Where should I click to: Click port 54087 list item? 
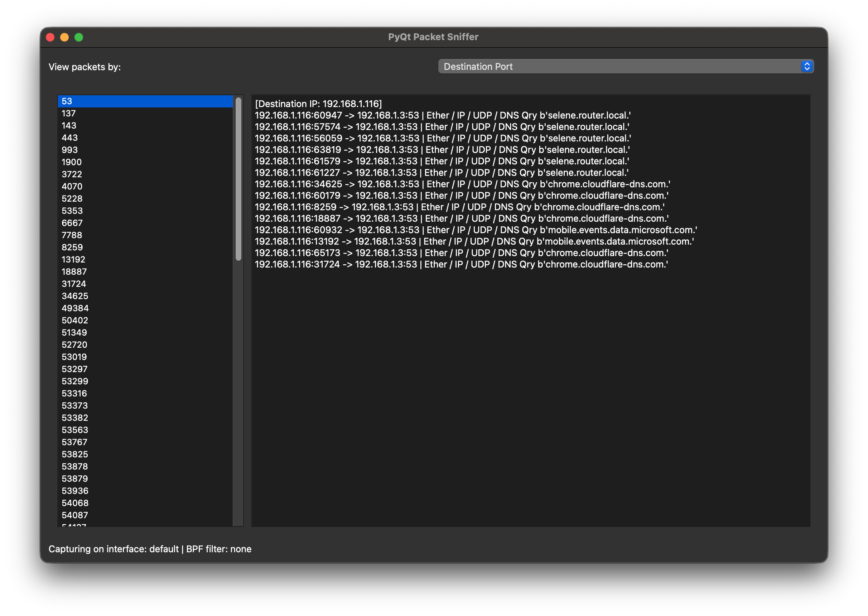[x=75, y=515]
